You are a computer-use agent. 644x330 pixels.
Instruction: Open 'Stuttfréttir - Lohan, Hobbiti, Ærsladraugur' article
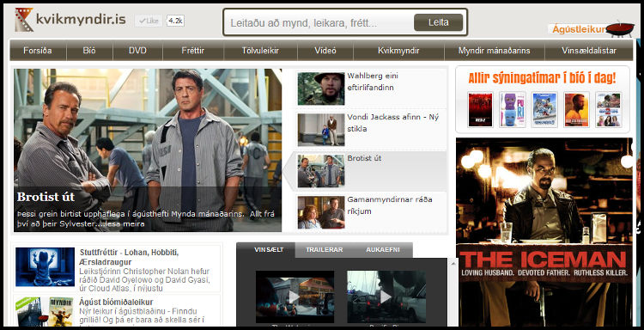pyautogui.click(x=129, y=257)
